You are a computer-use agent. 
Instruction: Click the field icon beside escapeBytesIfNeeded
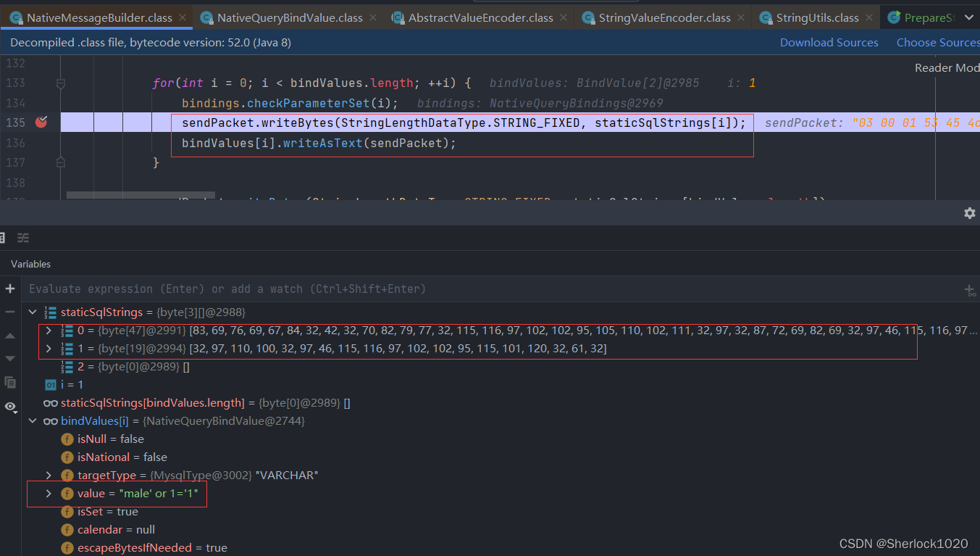click(67, 548)
